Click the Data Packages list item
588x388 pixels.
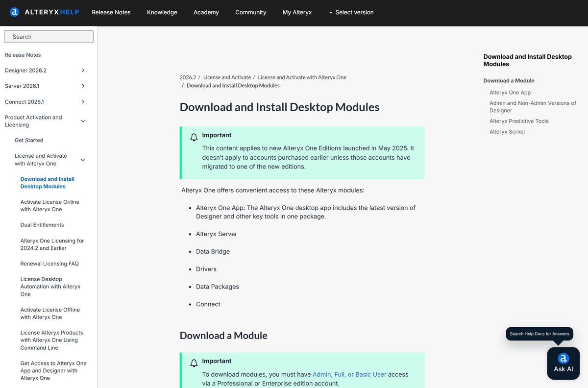click(218, 287)
